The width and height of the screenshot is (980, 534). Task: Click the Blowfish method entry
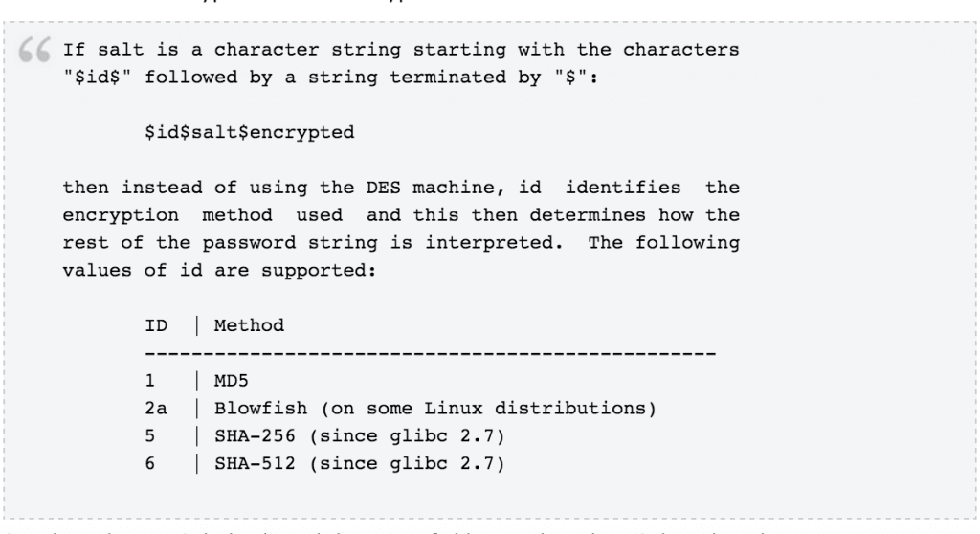435,409
